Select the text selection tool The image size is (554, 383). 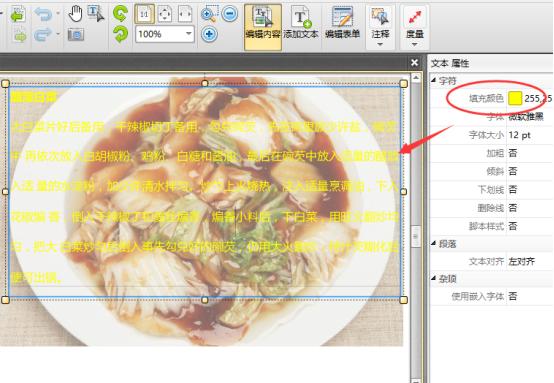[96, 13]
